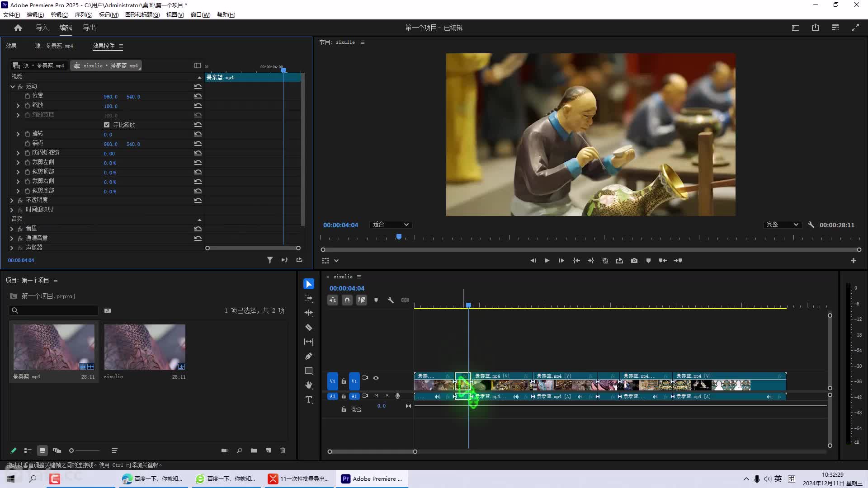Mute the A1 audio track
Viewport: 868px width, 488px height.
pyautogui.click(x=376, y=396)
